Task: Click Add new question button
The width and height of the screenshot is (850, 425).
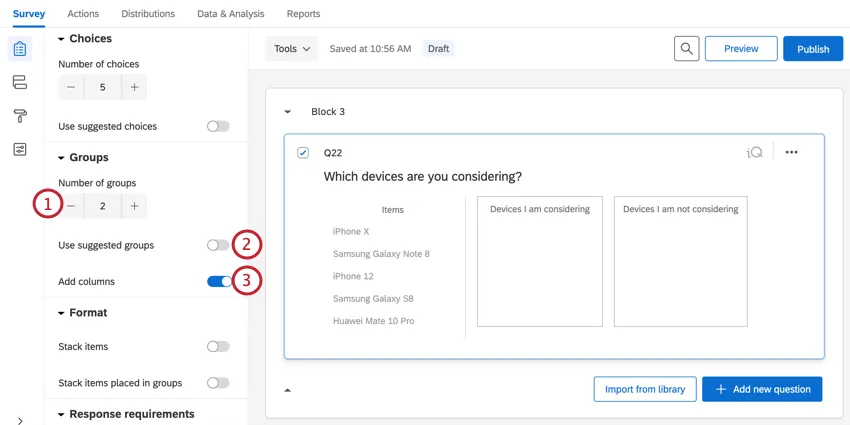Action: [762, 389]
